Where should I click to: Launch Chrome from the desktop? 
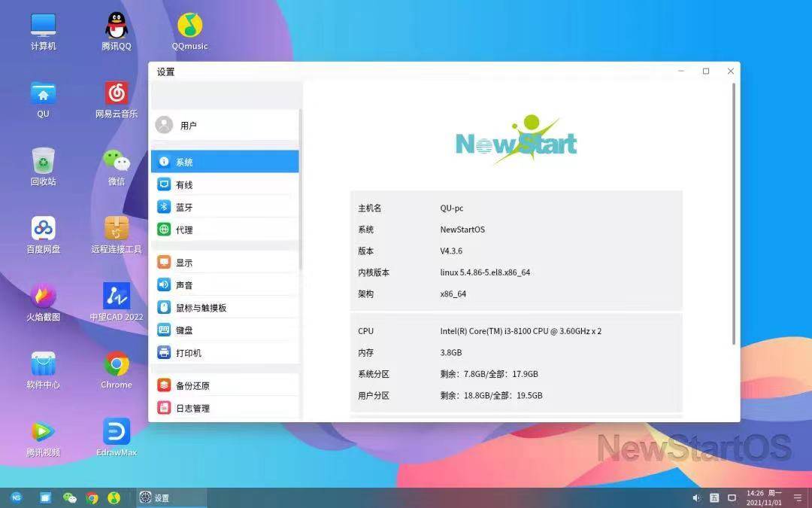tap(117, 370)
